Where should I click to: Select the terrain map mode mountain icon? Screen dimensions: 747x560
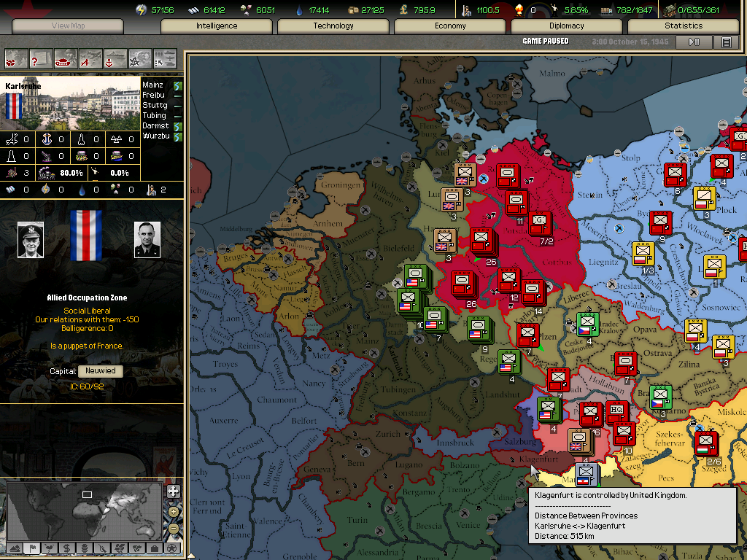14,548
